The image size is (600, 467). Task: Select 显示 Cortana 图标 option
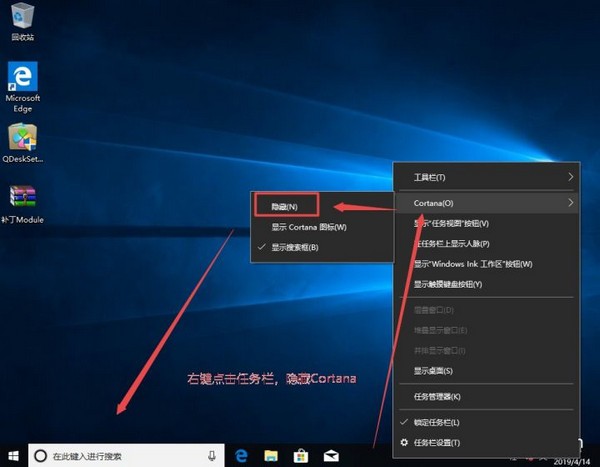308,227
